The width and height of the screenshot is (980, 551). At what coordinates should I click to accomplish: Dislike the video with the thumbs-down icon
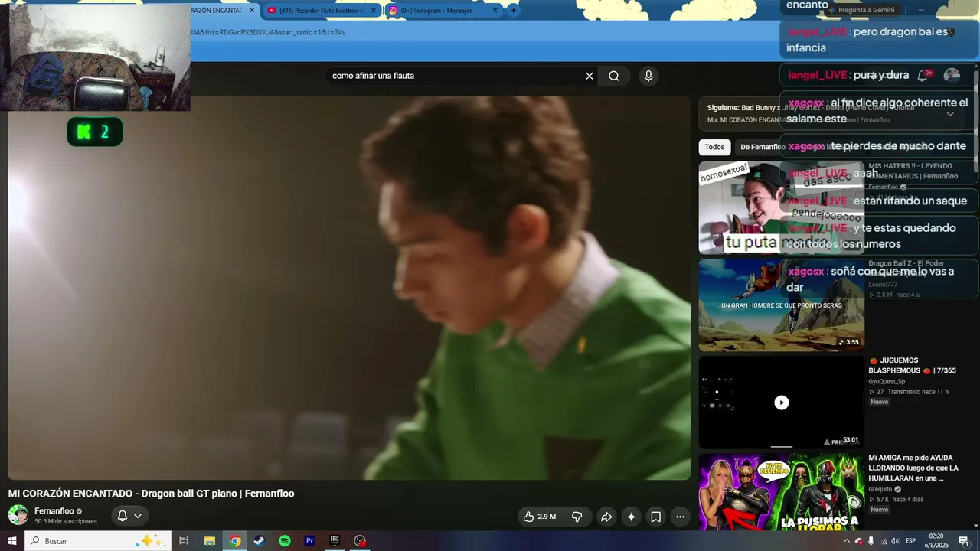577,517
